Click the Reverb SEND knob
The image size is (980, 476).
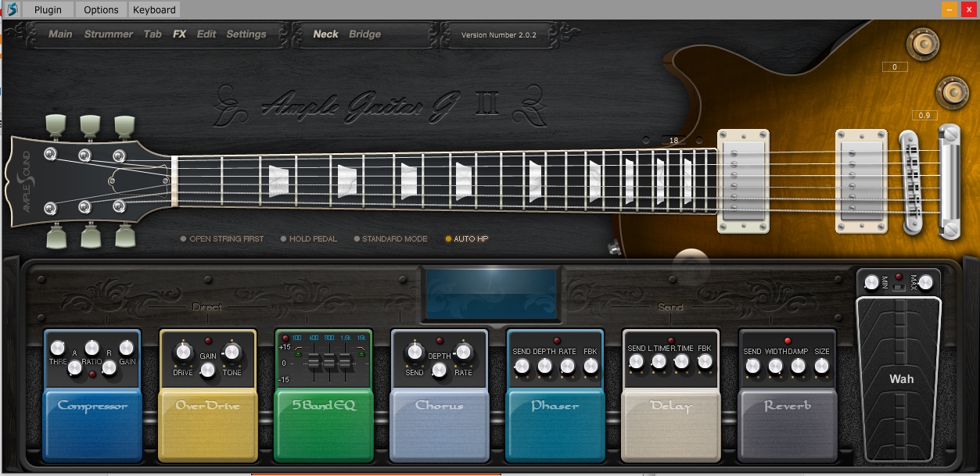click(x=753, y=365)
